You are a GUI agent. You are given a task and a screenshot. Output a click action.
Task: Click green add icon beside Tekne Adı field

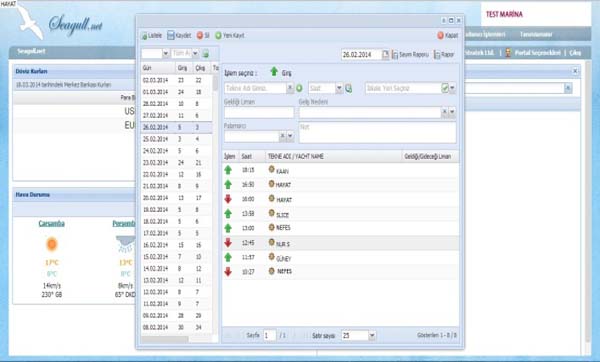[x=299, y=88]
